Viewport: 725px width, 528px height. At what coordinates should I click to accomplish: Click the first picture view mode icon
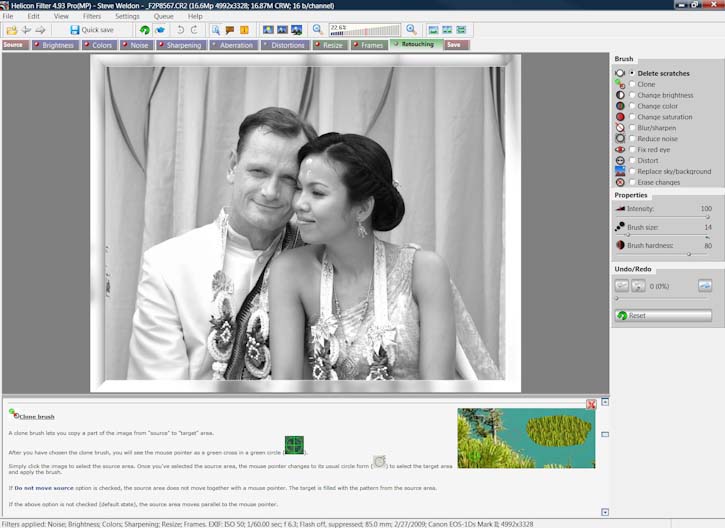(x=268, y=30)
